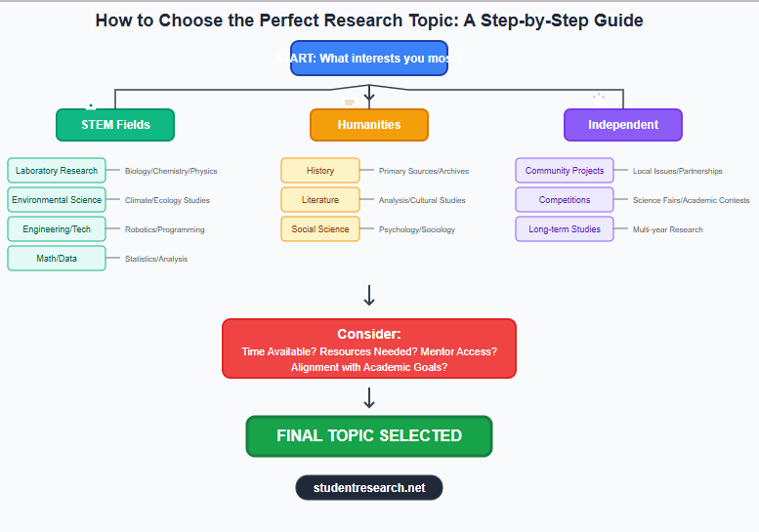The height and width of the screenshot is (532, 759).
Task: Click the Biology/Chemistry/Physics label
Action: 171,171
